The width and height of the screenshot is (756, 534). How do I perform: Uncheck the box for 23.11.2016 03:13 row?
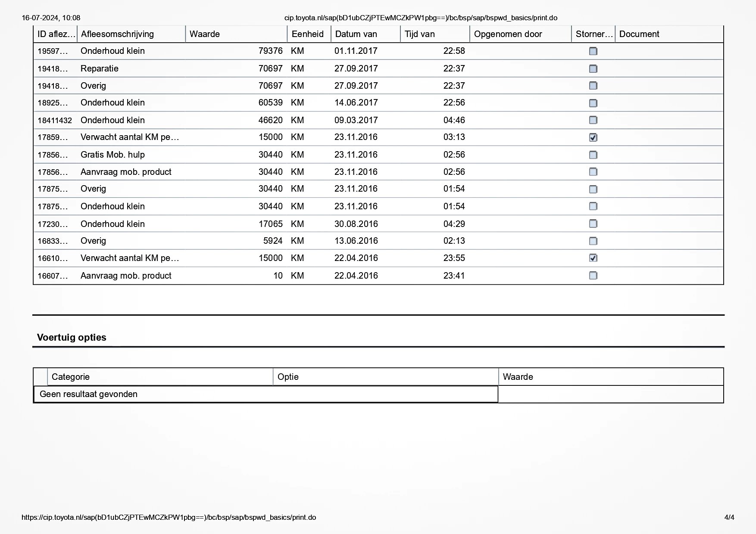point(593,137)
